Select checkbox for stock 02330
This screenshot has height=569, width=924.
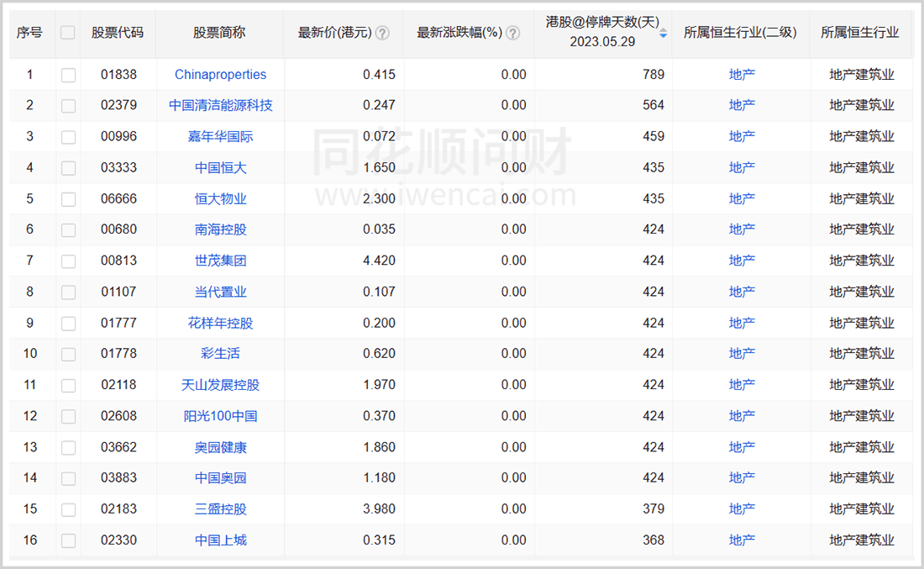click(x=68, y=540)
